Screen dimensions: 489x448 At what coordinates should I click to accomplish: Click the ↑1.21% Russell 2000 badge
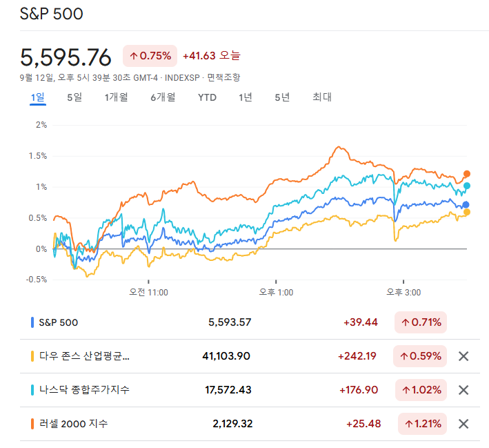point(422,424)
